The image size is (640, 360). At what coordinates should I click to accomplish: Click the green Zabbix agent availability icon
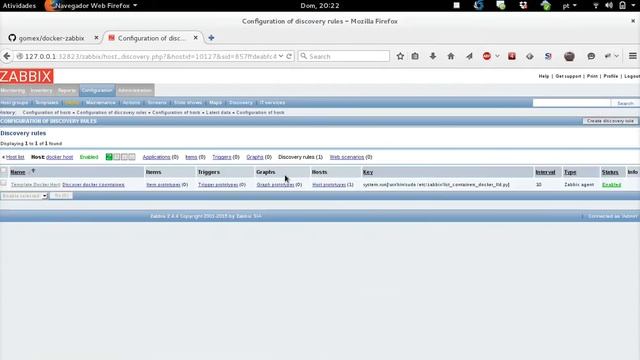(109, 157)
